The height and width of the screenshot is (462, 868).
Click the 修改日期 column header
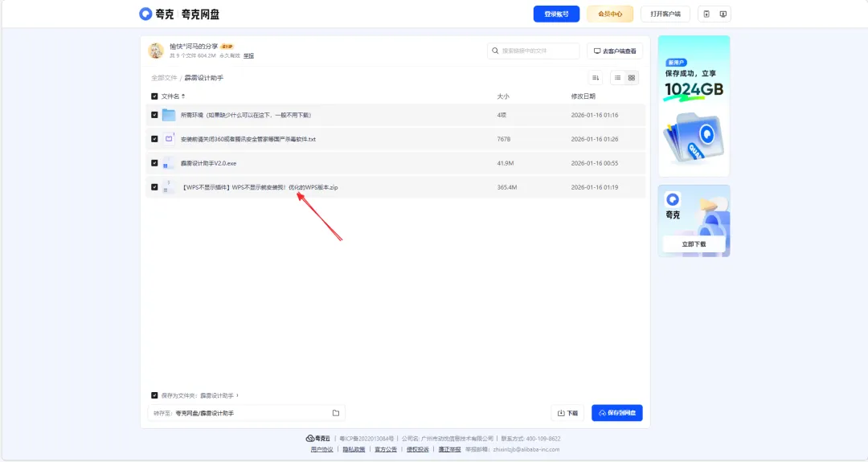pos(583,96)
